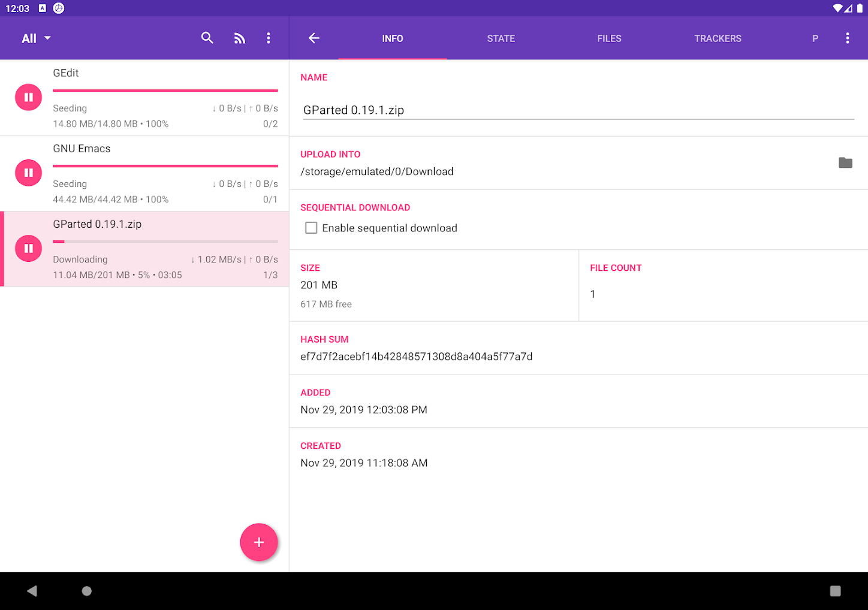The width and height of the screenshot is (868, 610).
Task: Select the GParted 0.19.1.zip list title
Action: click(x=97, y=224)
